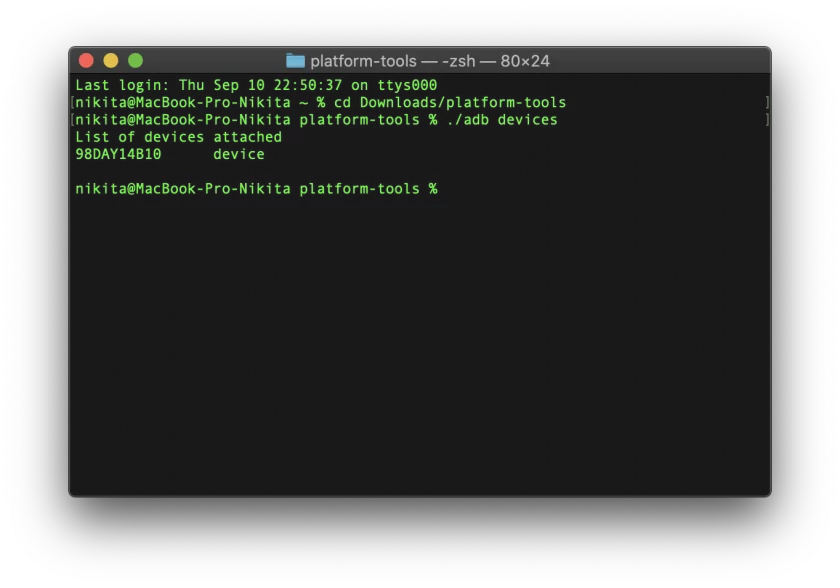Screen dimensions: 840x588
Task: Click the 'Last login: Thu Sep 10 22:50:37' line
Action: click(x=256, y=85)
